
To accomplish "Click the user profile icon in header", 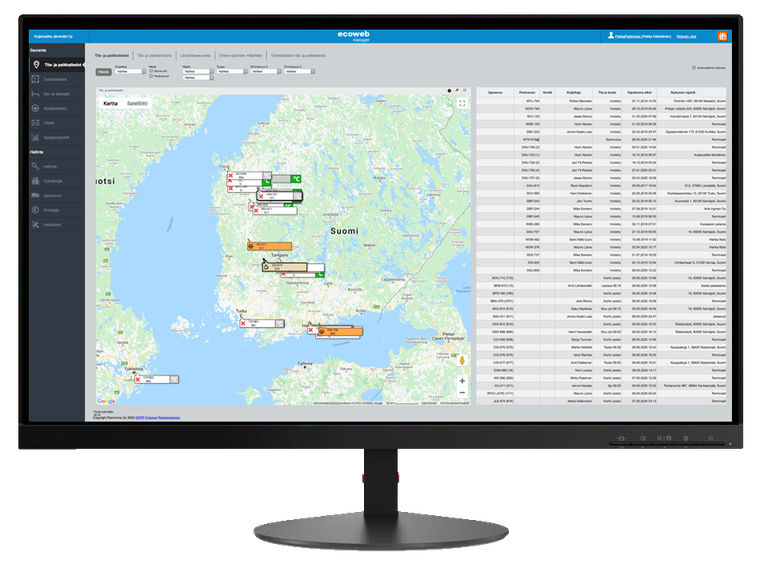I will pos(611,36).
